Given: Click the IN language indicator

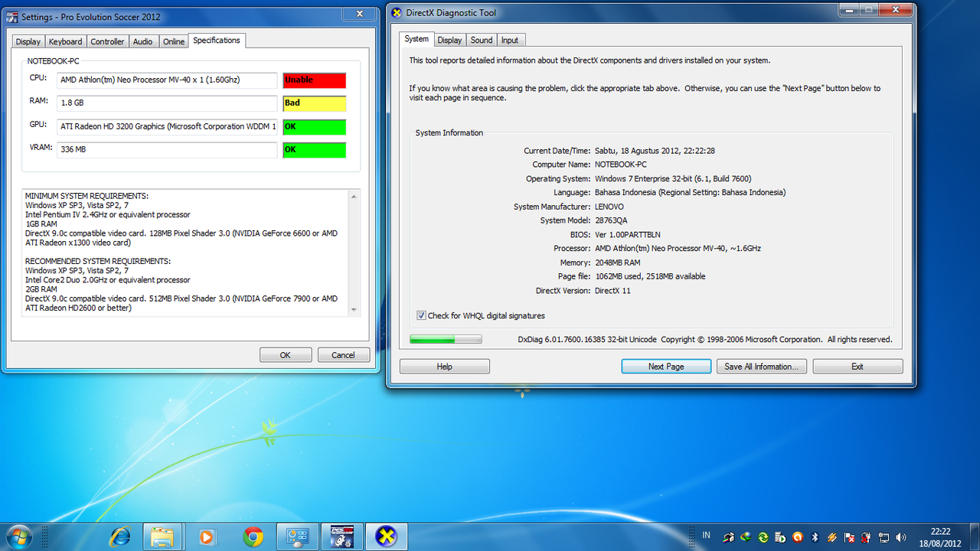Looking at the screenshot, I should 706,536.
